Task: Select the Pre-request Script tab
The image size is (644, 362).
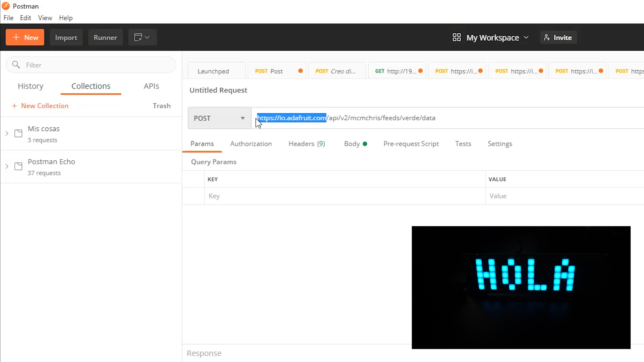Action: (x=411, y=144)
